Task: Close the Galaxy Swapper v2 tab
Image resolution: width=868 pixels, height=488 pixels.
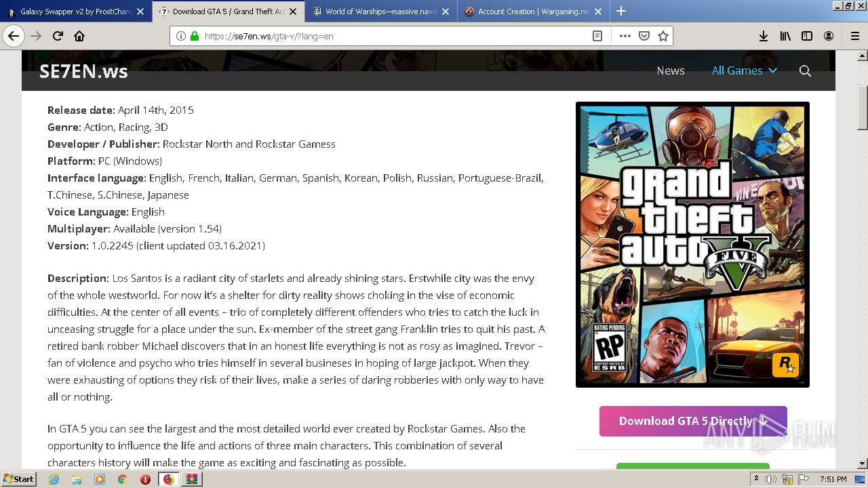Action: point(140,12)
